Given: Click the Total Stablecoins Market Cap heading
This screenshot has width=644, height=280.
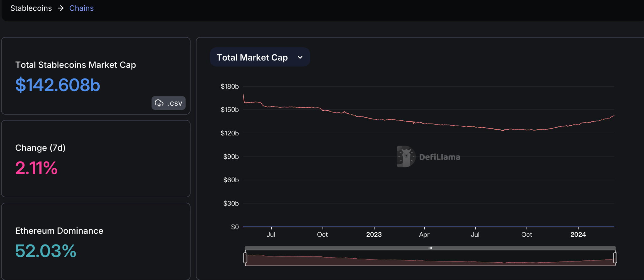Looking at the screenshot, I should point(75,65).
